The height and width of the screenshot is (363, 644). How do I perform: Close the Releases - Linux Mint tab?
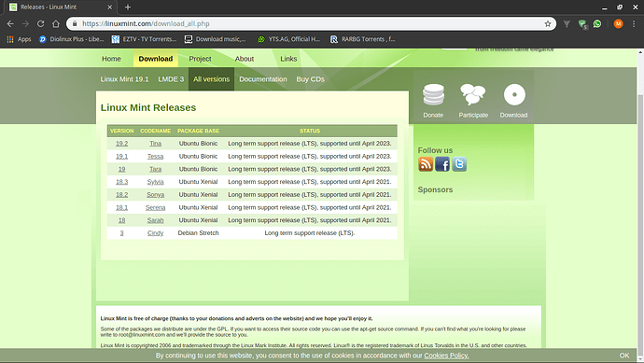pos(109,7)
